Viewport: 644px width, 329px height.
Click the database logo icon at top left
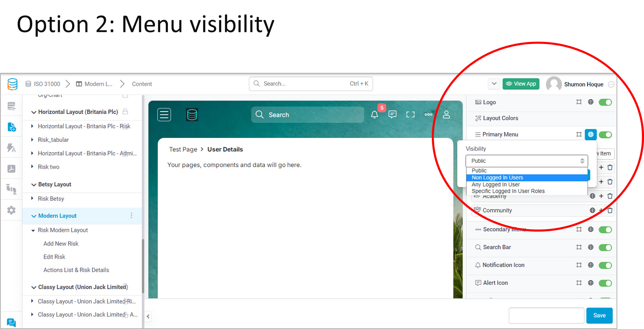(x=12, y=84)
